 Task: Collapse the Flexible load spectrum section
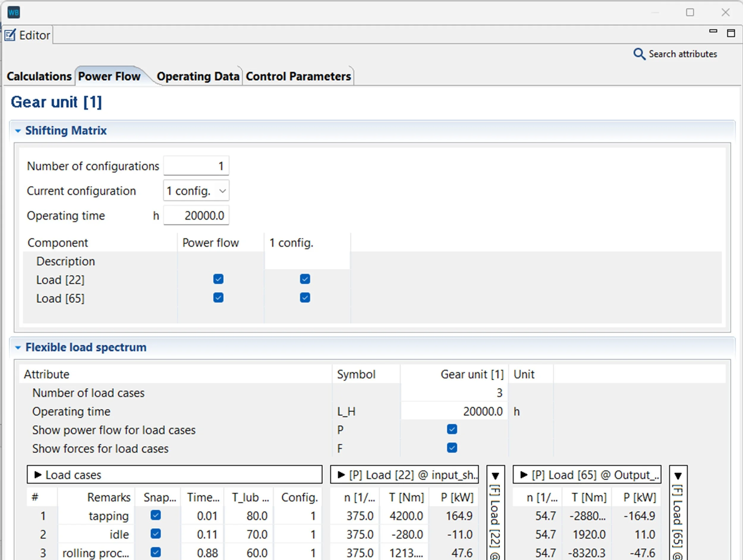[18, 347]
